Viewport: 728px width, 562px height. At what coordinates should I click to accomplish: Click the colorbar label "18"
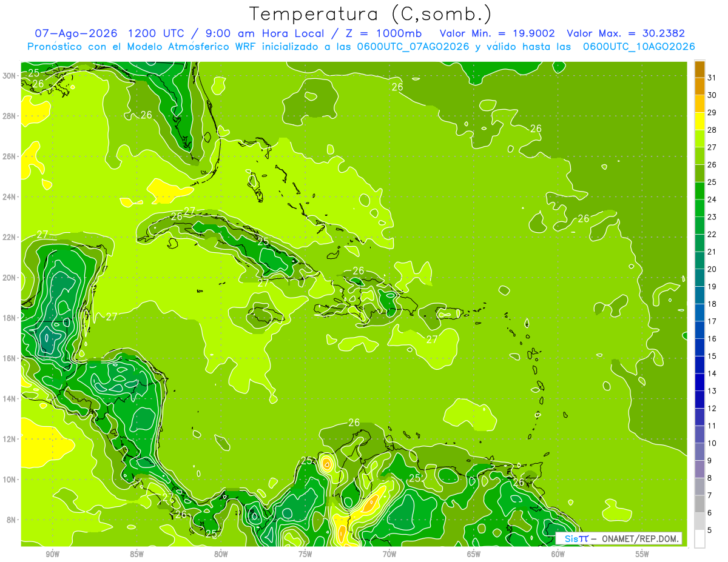(712, 304)
